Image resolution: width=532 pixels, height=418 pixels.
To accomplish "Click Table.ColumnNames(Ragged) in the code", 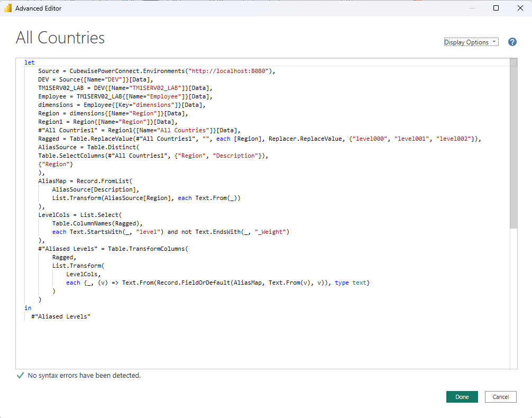I will [96, 223].
